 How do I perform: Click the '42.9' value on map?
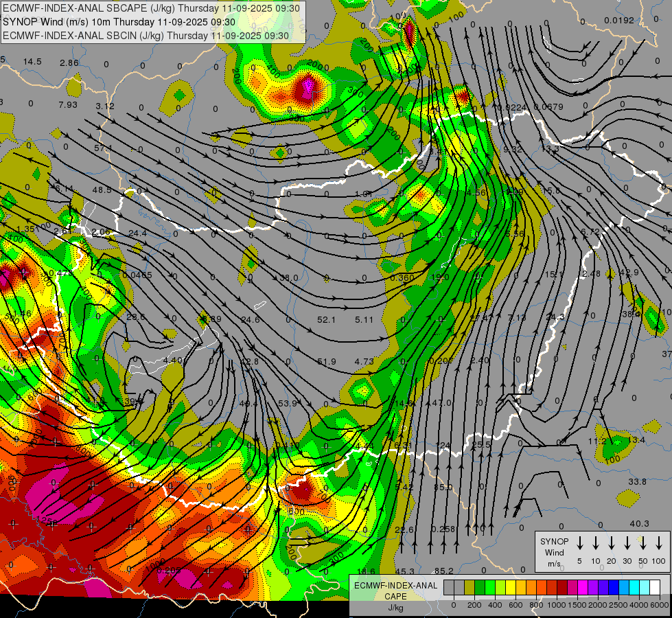[x=629, y=273]
